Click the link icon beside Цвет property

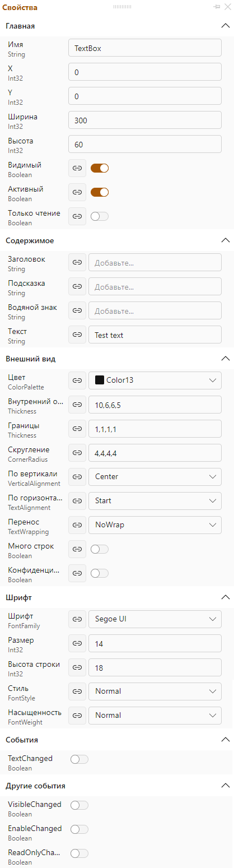77,380
